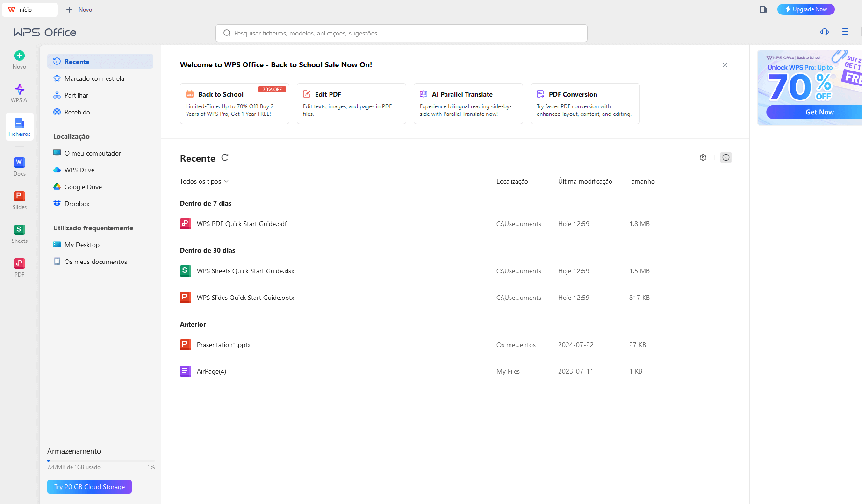This screenshot has height=504, width=862.
Task: Click the PDF icon of WPS PDF Quick Start Guide
Action: (186, 224)
